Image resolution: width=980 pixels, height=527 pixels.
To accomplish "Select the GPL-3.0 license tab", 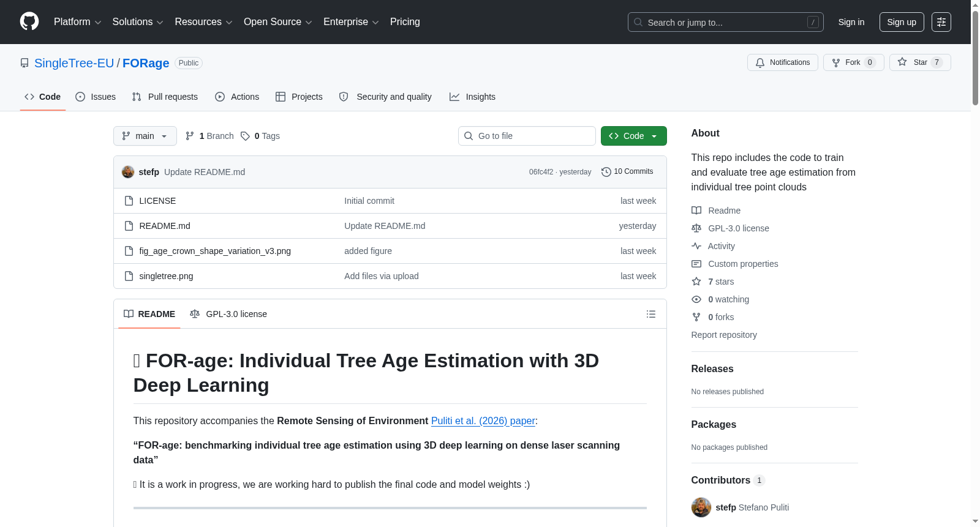I will (228, 314).
